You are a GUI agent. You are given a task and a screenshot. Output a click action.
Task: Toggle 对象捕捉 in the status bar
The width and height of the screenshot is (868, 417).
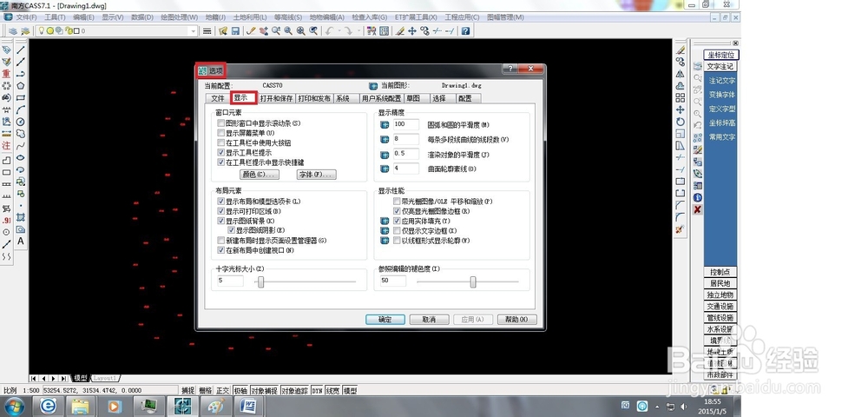click(x=264, y=391)
